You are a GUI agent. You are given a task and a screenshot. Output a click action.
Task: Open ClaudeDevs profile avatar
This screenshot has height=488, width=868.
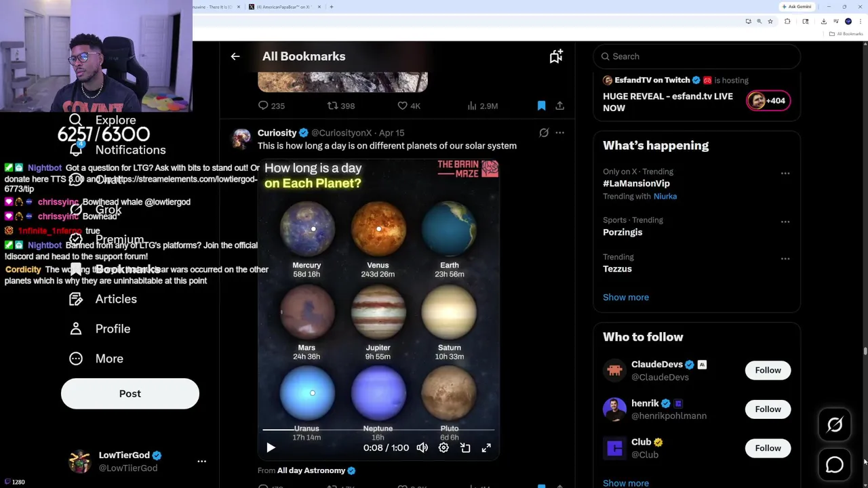point(614,371)
